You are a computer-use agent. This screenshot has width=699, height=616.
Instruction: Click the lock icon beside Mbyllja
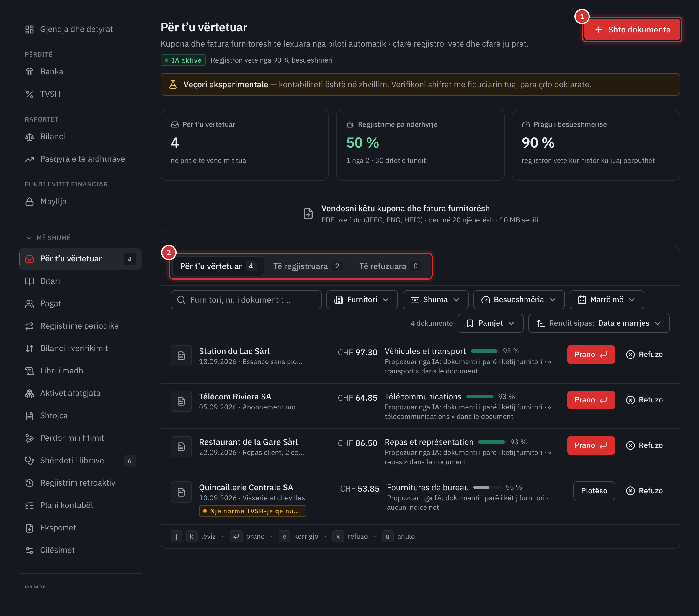(x=30, y=202)
